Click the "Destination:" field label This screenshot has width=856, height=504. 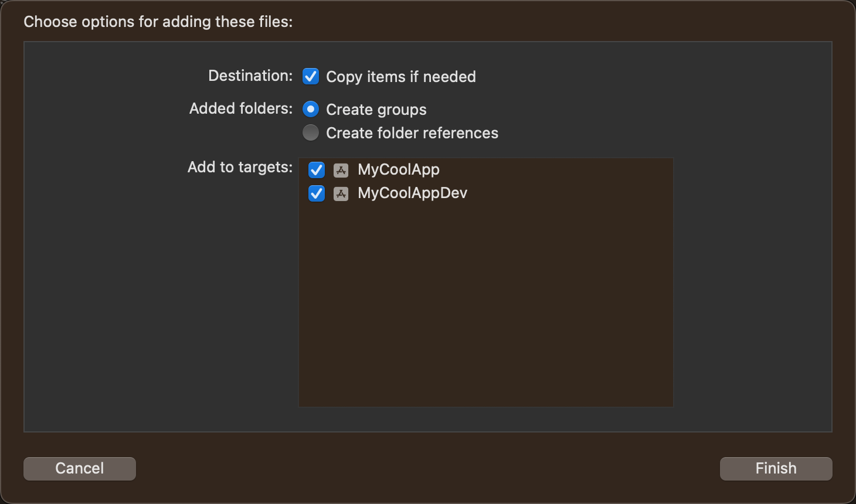pos(250,76)
